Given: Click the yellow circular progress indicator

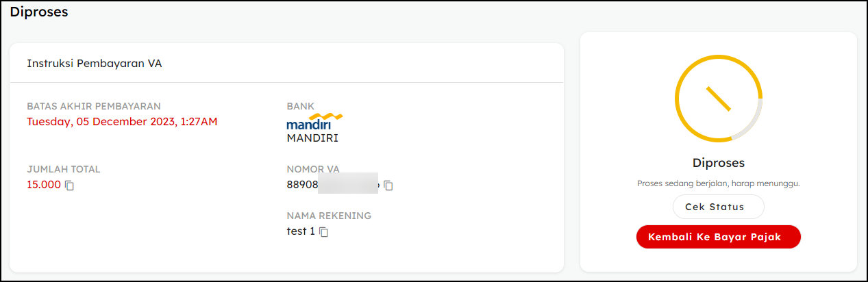Looking at the screenshot, I should coord(718,99).
